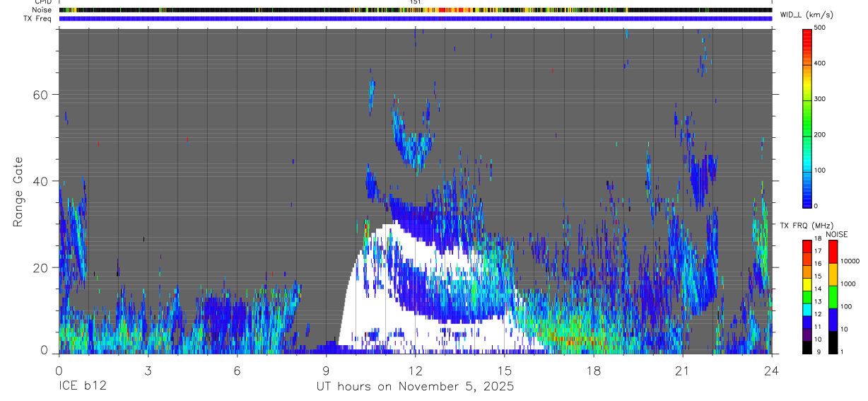
Task: Click the ICE b12 radar label
Action: point(82,387)
